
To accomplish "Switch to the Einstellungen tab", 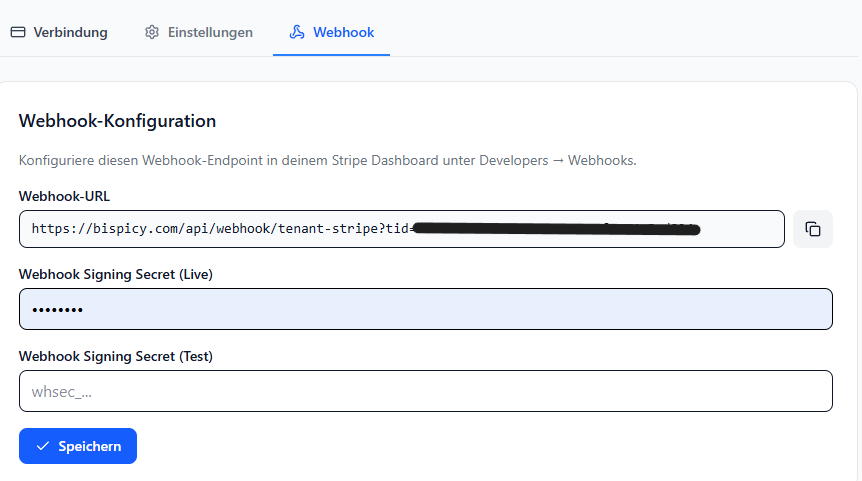I will click(198, 32).
